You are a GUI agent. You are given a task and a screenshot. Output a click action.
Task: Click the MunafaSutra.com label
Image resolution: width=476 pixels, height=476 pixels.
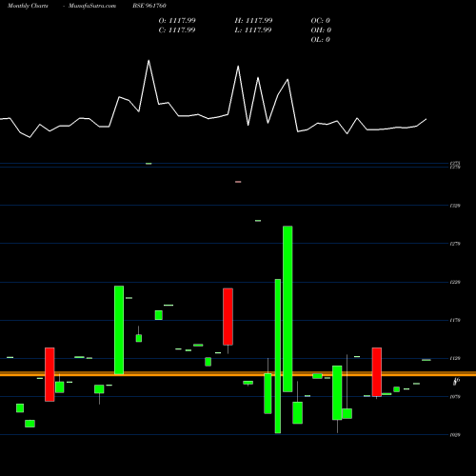coord(92,6)
